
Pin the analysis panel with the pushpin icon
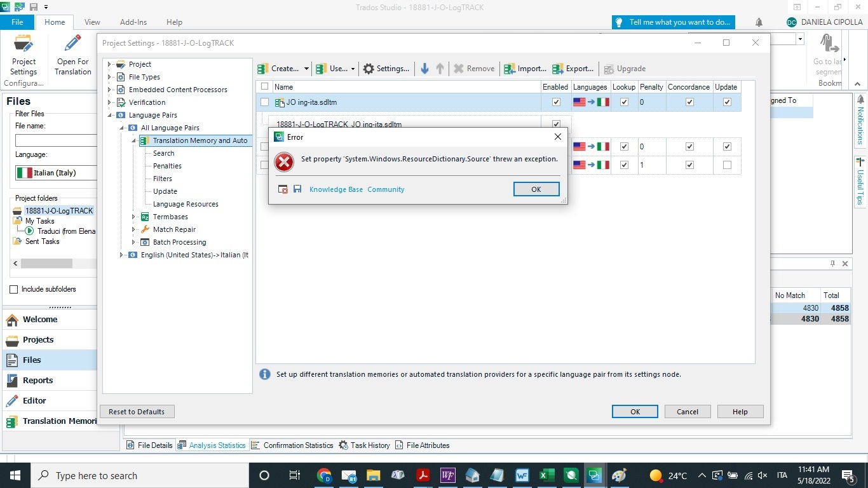[832, 264]
